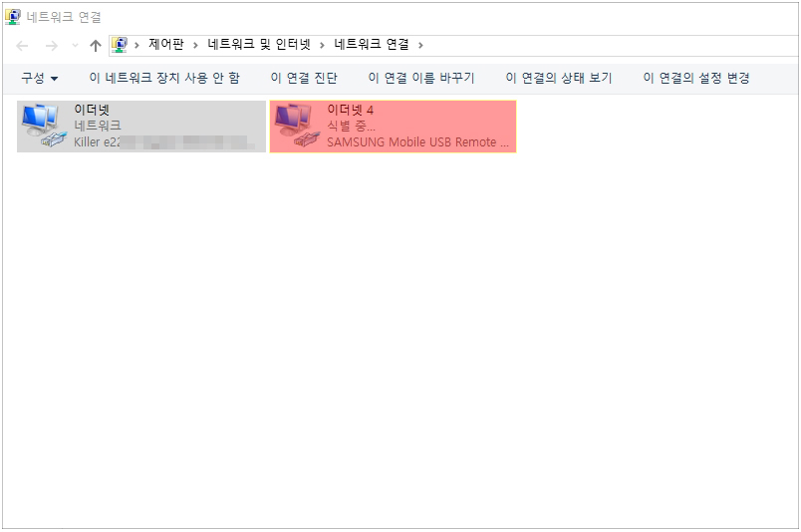Click 이 네트워크 장치 사용 안 함
Viewport: 801px width, 532px height.
pyautogui.click(x=164, y=78)
